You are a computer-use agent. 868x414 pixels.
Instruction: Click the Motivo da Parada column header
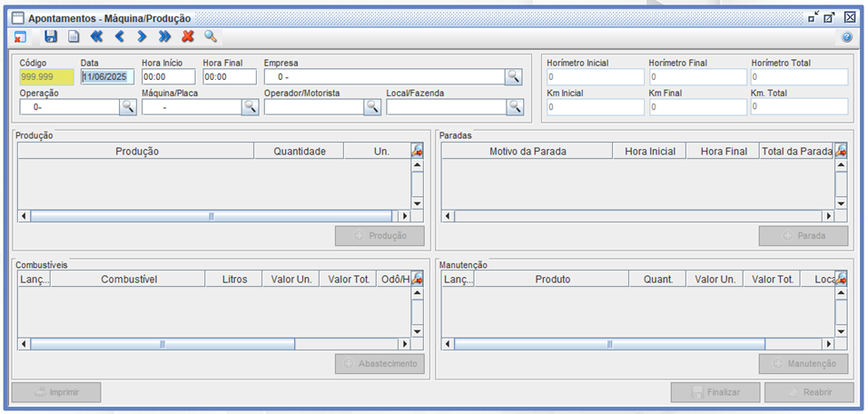[528, 151]
